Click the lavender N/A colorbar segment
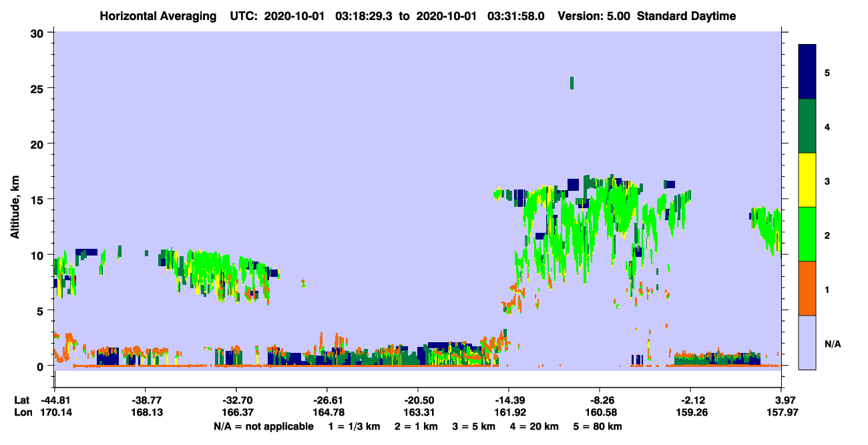 tap(807, 342)
